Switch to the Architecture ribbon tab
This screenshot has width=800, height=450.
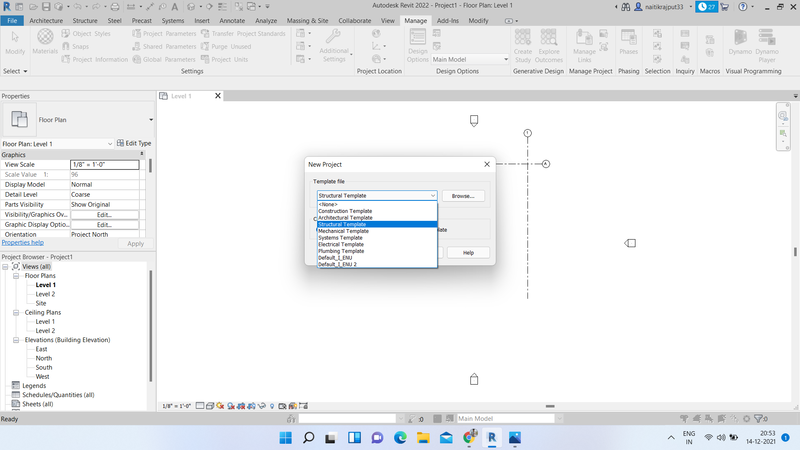[x=46, y=20]
